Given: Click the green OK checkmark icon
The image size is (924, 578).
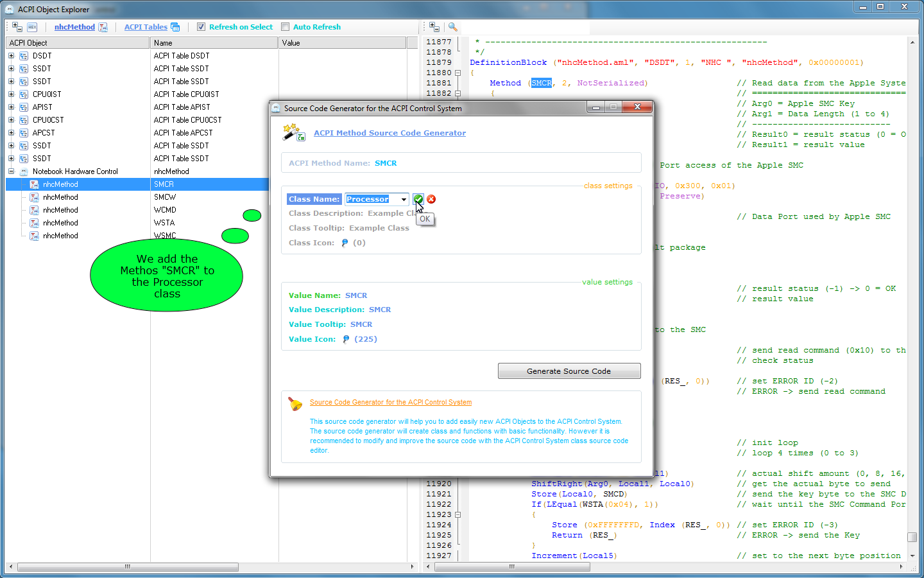Looking at the screenshot, I should pyautogui.click(x=418, y=199).
